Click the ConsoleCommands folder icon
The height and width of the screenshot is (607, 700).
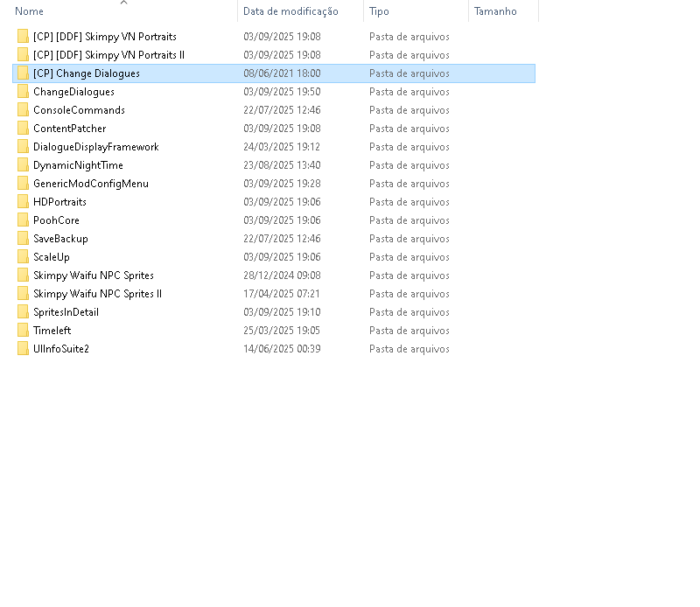pos(23,109)
